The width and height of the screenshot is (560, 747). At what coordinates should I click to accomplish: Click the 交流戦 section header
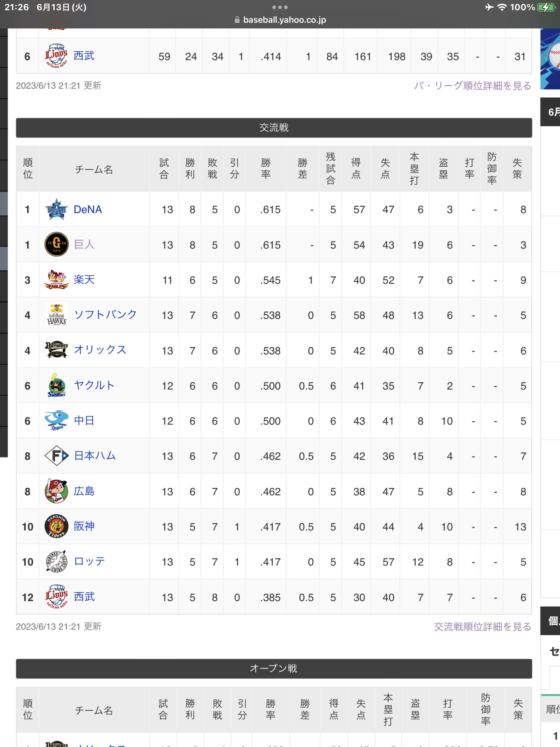pos(274,128)
